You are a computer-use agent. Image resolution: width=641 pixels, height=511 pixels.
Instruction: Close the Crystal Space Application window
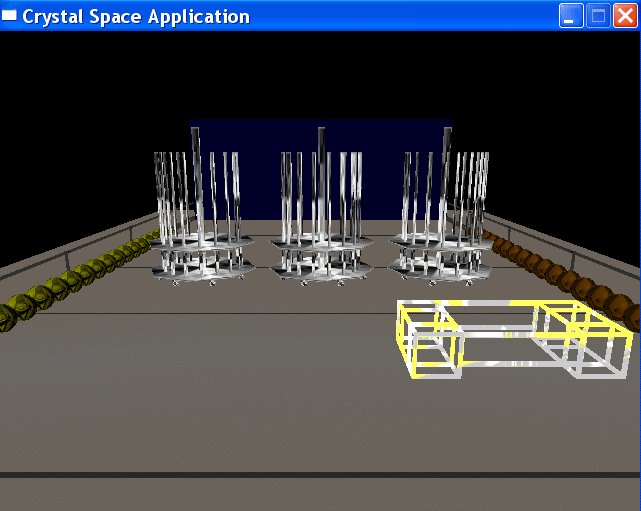click(625, 16)
